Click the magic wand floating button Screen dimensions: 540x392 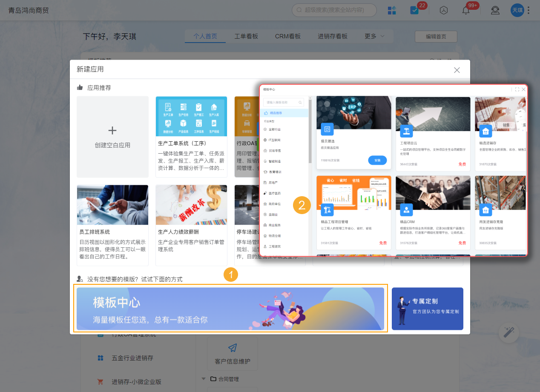pyautogui.click(x=508, y=333)
